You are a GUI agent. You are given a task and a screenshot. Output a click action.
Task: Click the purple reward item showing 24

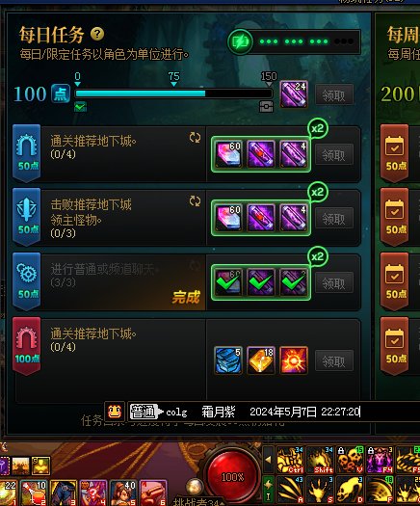[293, 94]
